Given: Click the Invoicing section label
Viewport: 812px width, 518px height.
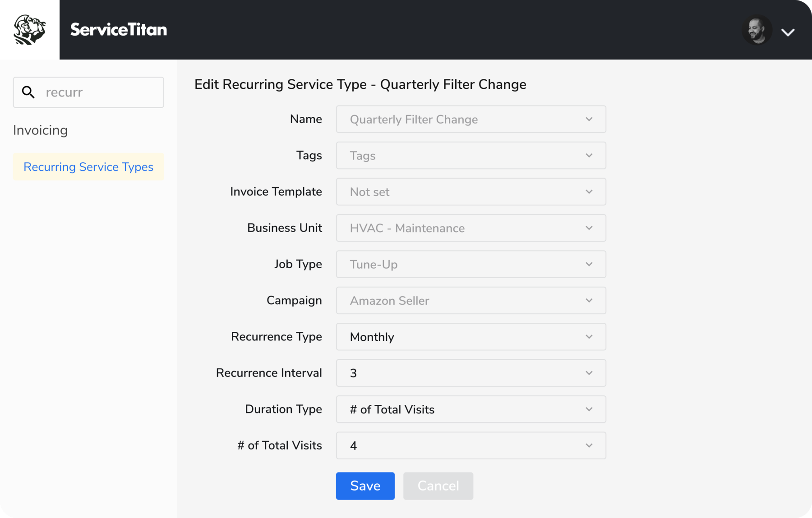Looking at the screenshot, I should (41, 130).
